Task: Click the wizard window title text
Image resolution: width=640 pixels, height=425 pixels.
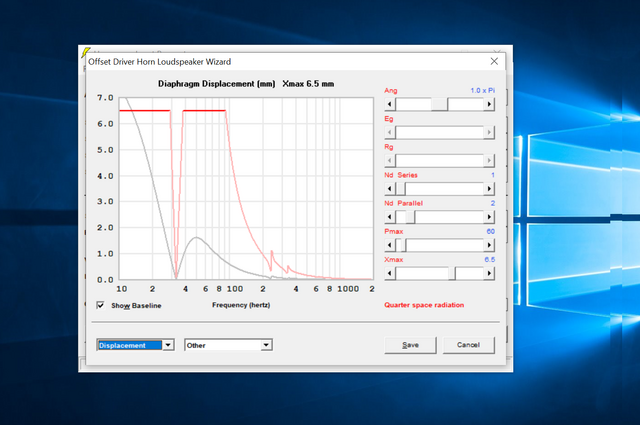Action: click(160, 62)
